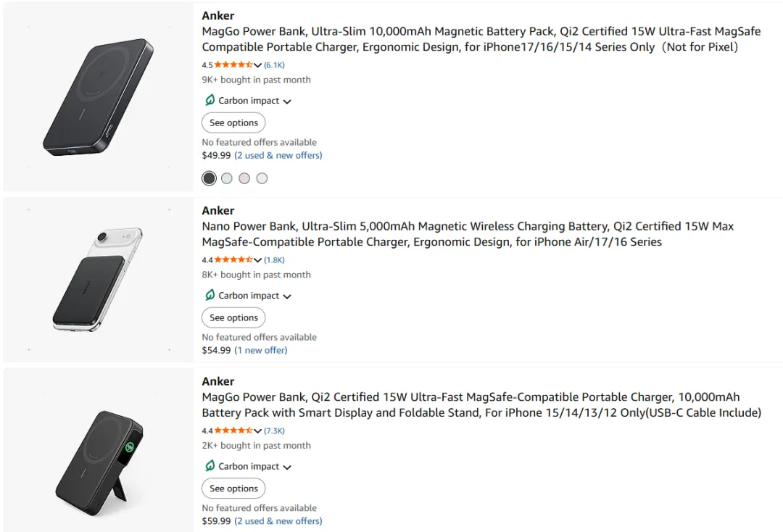Open the "1 new offer" link
The image size is (783, 532).
260,350
